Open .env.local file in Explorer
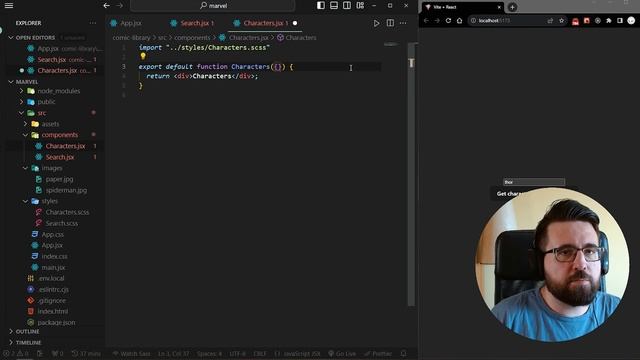The image size is (640, 360). click(51, 278)
